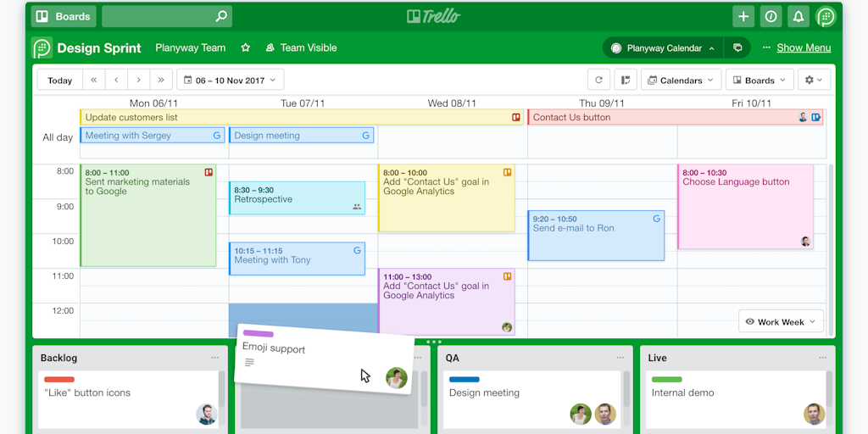Select the Mon 06/11 column header
868x434 pixels.
154,103
